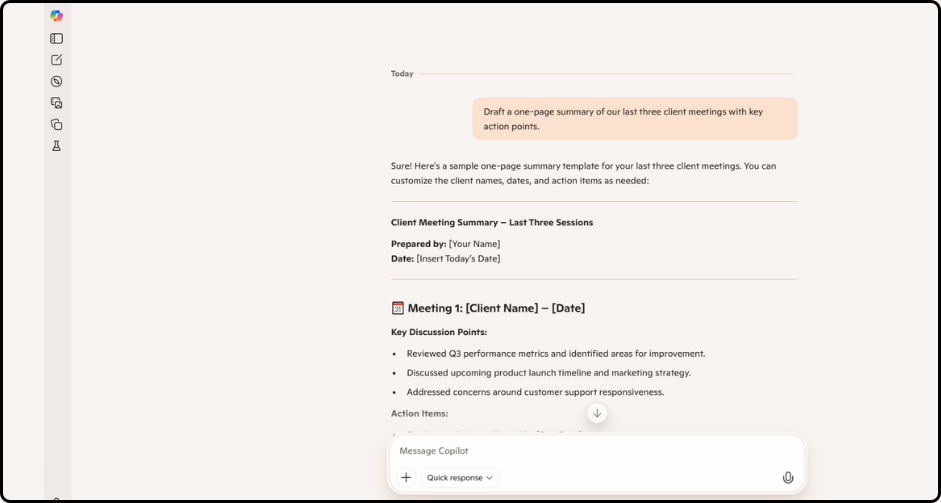Click the 'Action Items:' label
The height and width of the screenshot is (503, 941).
[419, 414]
